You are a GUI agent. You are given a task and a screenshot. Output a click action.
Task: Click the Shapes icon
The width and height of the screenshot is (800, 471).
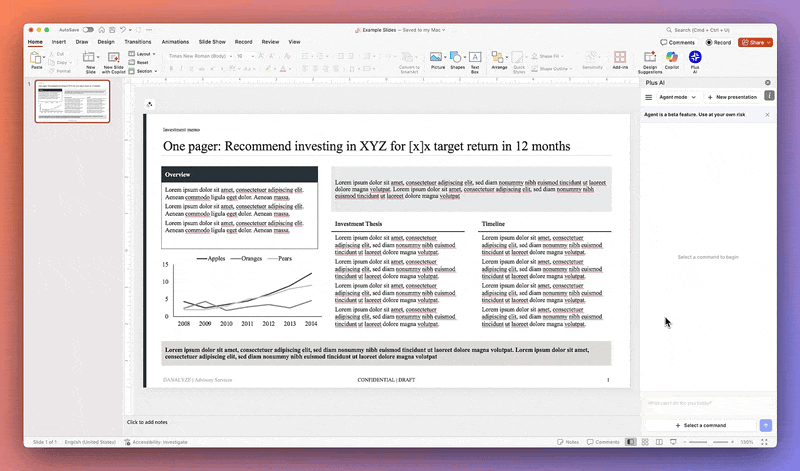tap(457, 60)
